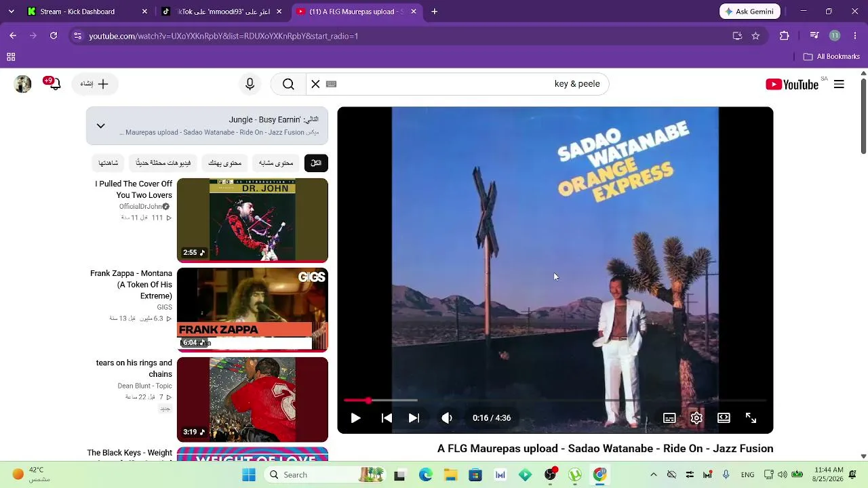
Task: Go to the YouTube home logo
Action: pyautogui.click(x=792, y=84)
